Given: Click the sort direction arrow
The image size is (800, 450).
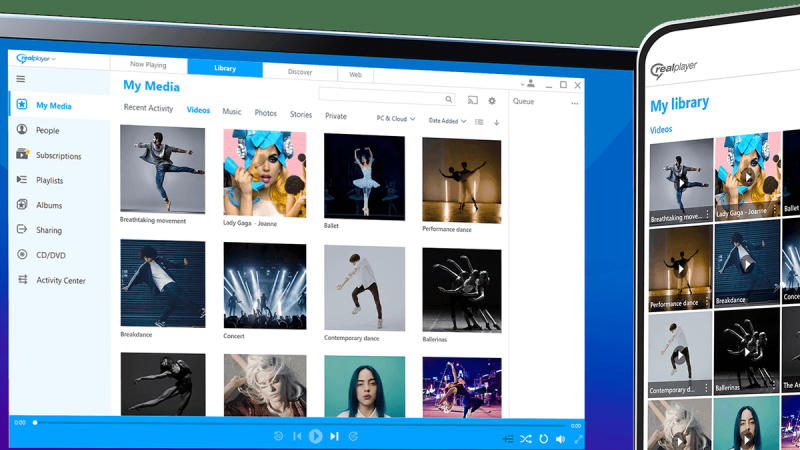Looking at the screenshot, I should [x=496, y=122].
